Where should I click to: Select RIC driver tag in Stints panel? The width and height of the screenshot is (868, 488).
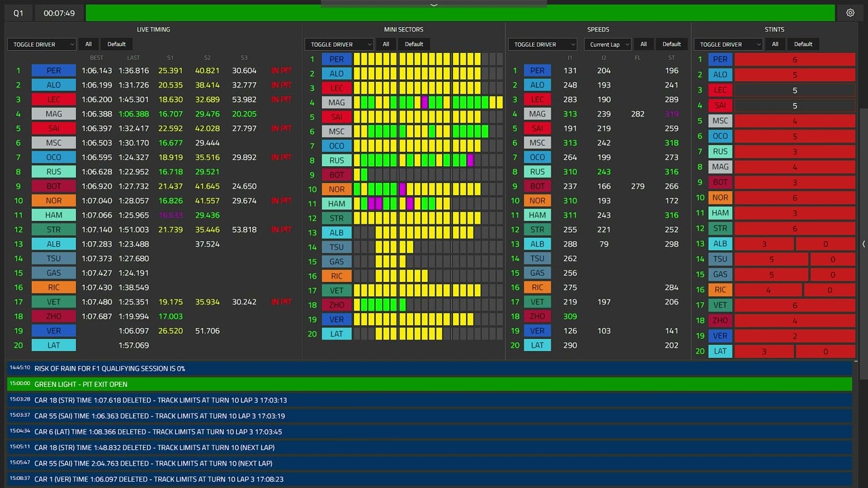[720, 289]
